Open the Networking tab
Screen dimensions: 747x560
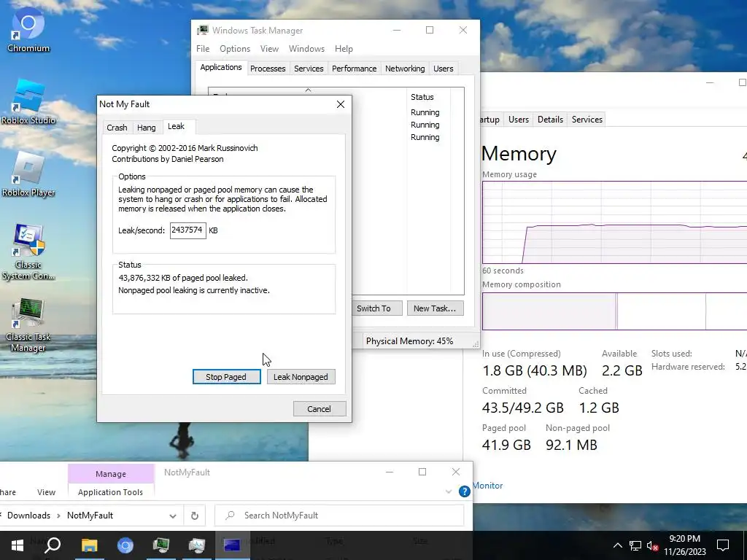pos(405,69)
